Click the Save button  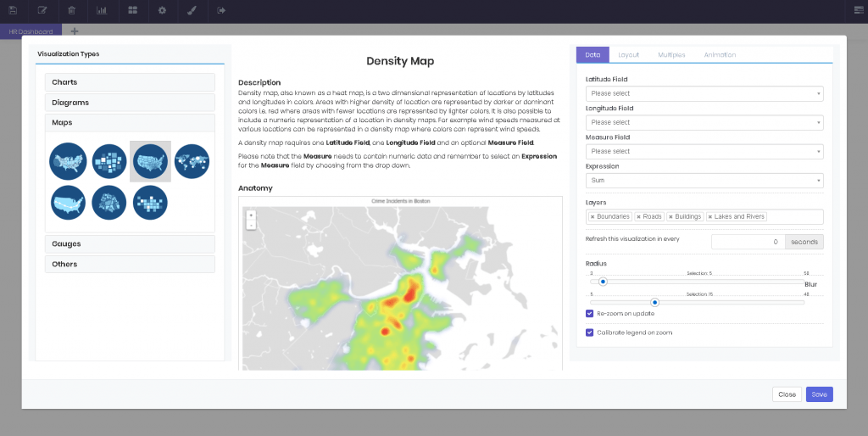point(819,394)
